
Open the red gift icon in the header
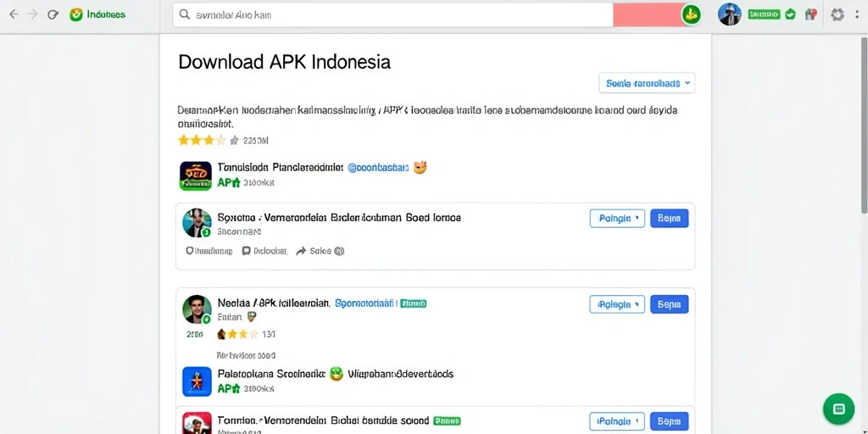point(811,14)
